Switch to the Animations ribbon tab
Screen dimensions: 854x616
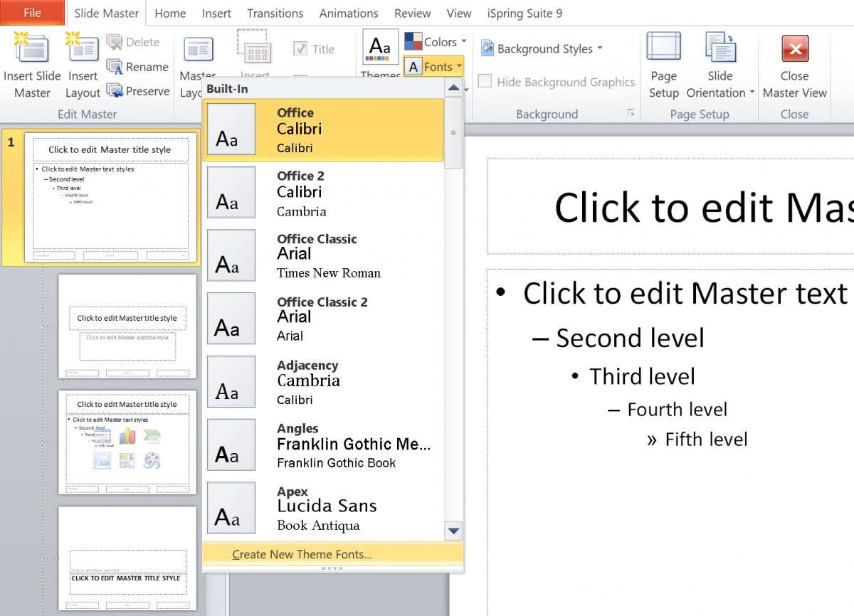click(x=348, y=13)
